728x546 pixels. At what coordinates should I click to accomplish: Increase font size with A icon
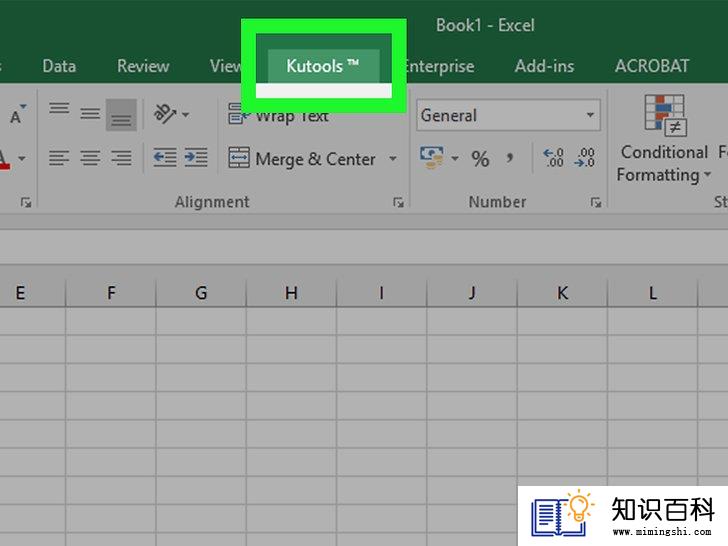[x=17, y=114]
